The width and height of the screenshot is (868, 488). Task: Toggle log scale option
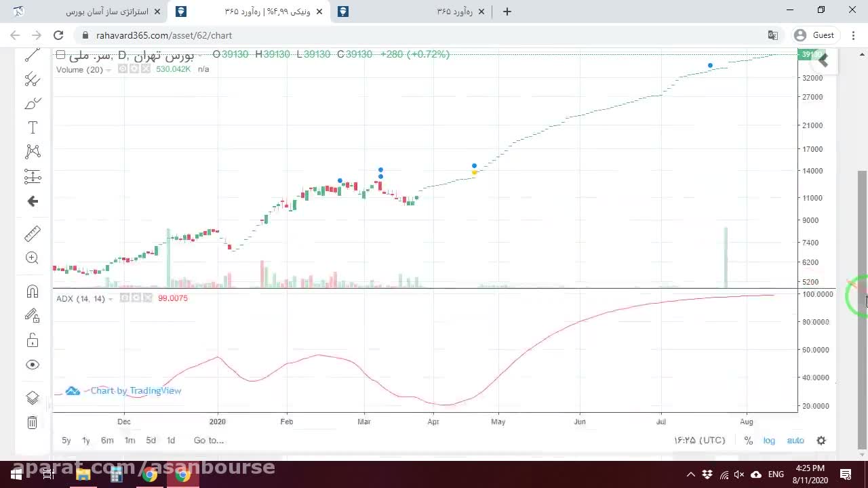(x=769, y=441)
